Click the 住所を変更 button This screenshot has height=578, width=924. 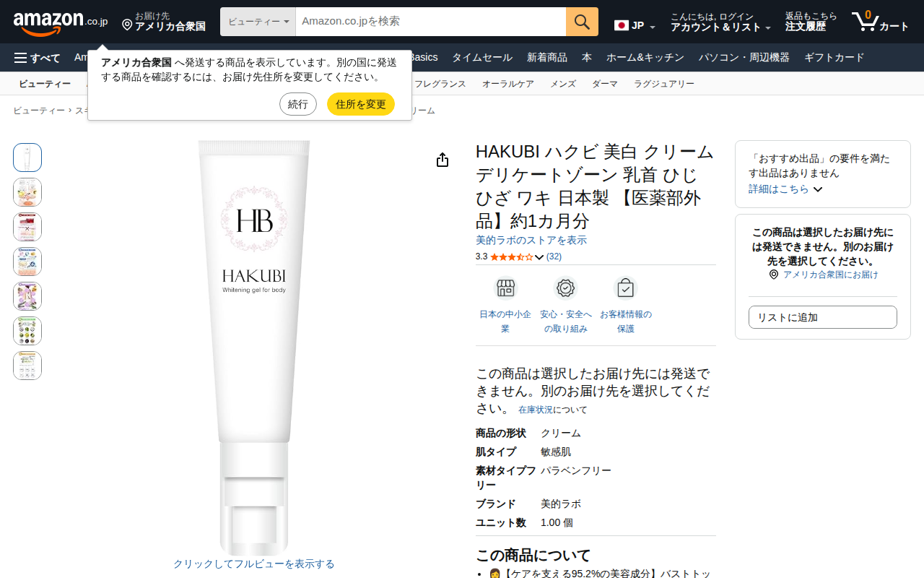(x=361, y=104)
